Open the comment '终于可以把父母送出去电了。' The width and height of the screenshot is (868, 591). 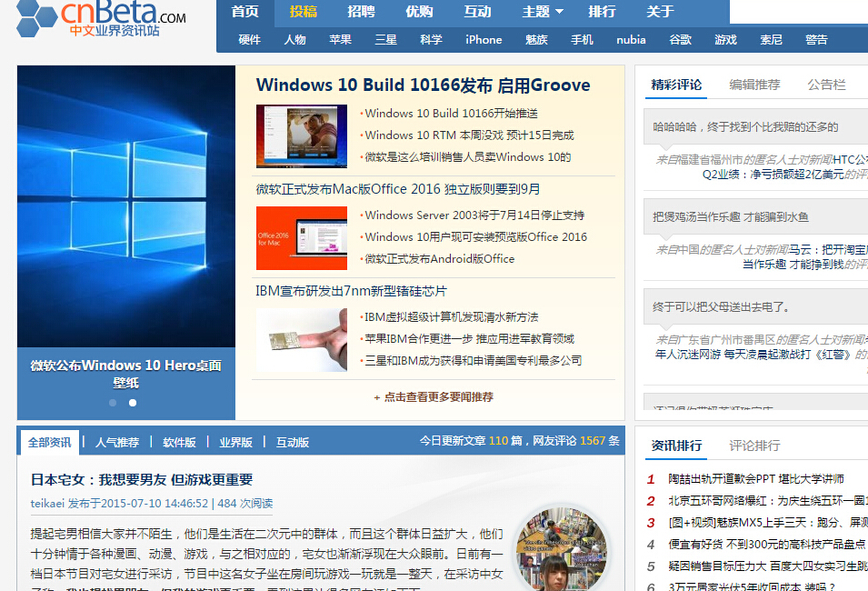[x=722, y=306]
